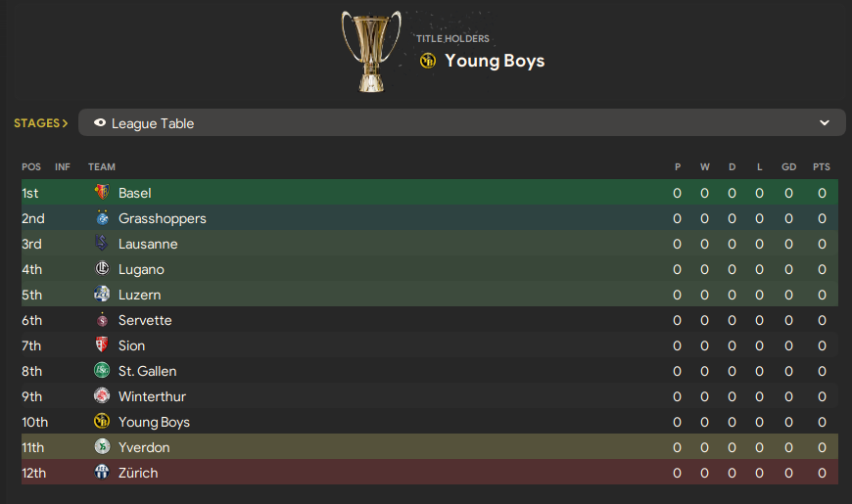This screenshot has height=504, width=852.
Task: Click the Basel club crest icon
Action: coord(101,193)
